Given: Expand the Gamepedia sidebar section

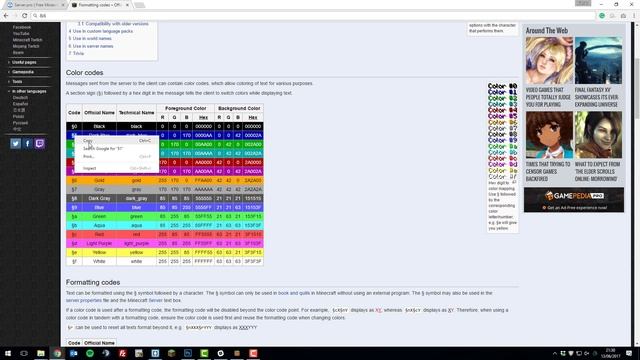Looking at the screenshot, I should (x=22, y=72).
